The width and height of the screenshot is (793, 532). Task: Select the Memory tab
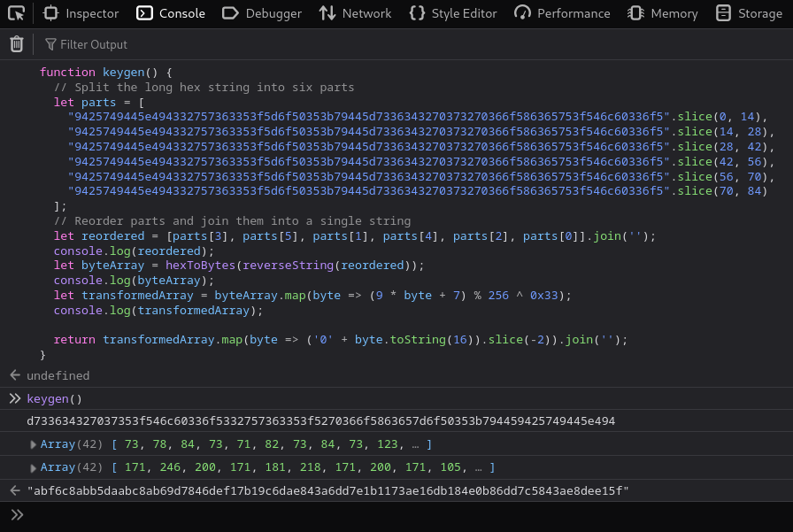pos(663,13)
